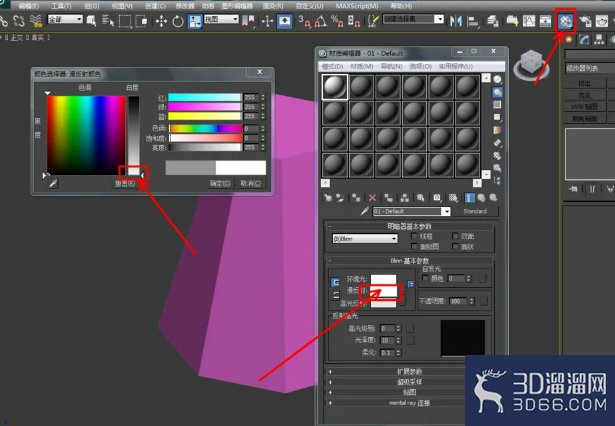Toggle the Angle Snap icon

click(x=320, y=21)
